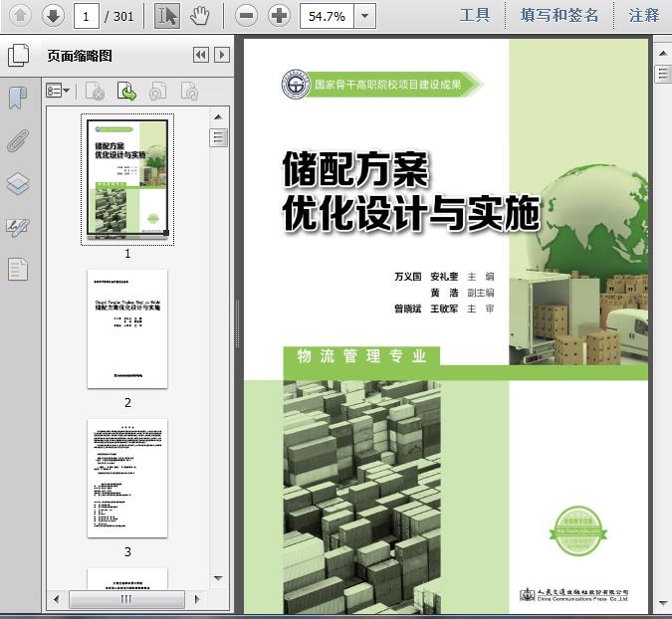Click the green extract pages icon
Screen dimensions: 672x619
[x=126, y=92]
